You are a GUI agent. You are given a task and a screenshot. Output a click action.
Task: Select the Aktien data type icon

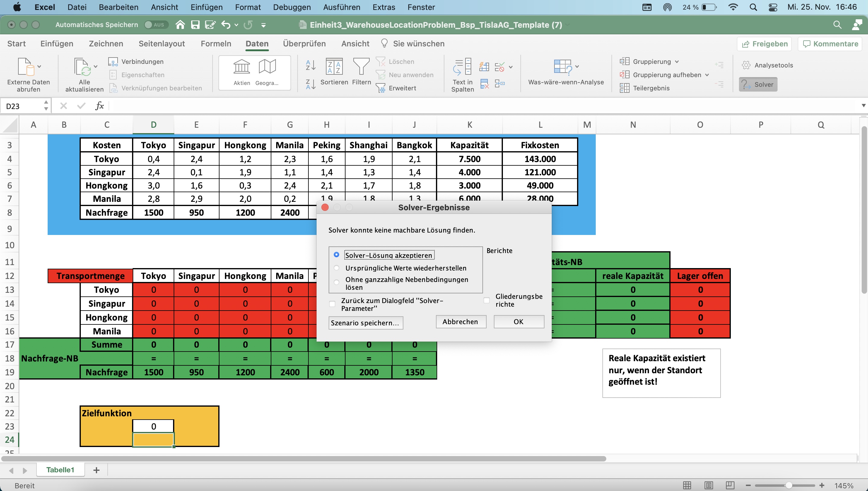point(241,67)
